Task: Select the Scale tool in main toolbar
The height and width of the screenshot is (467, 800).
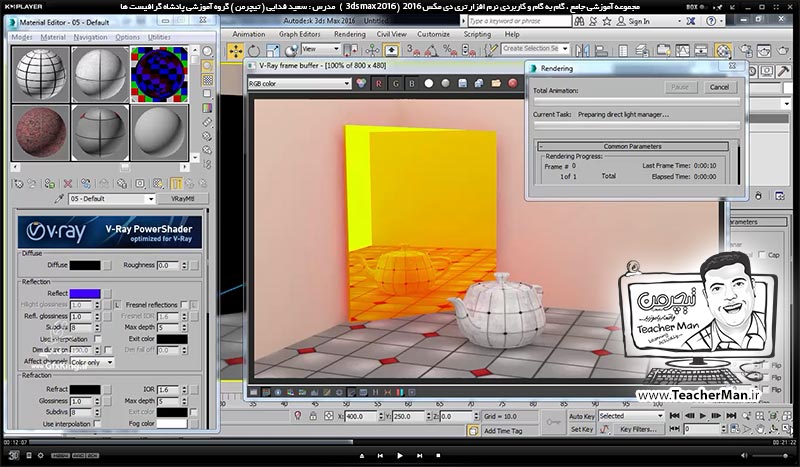Action: [272, 51]
